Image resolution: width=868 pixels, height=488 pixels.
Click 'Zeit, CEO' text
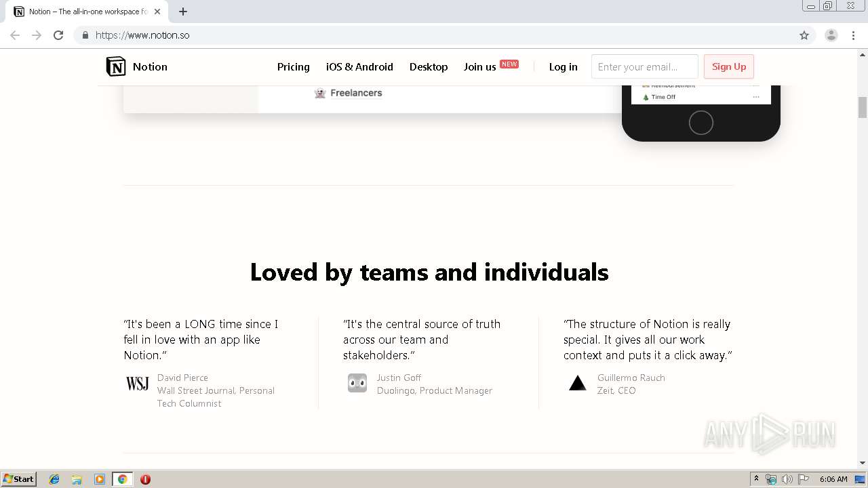(616, 390)
